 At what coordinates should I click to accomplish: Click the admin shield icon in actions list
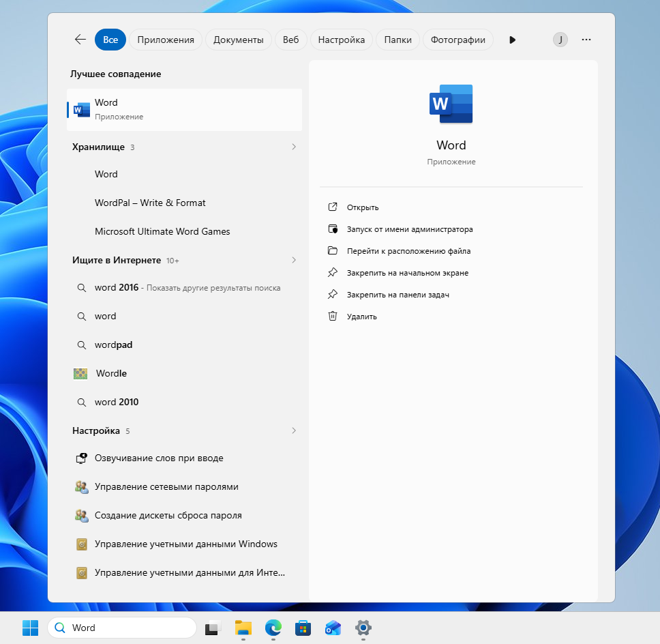pyautogui.click(x=333, y=229)
